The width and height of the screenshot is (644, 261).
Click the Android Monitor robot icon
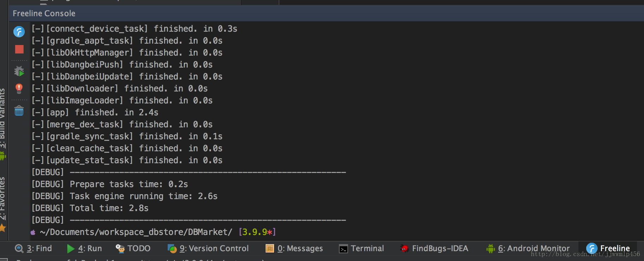490,249
